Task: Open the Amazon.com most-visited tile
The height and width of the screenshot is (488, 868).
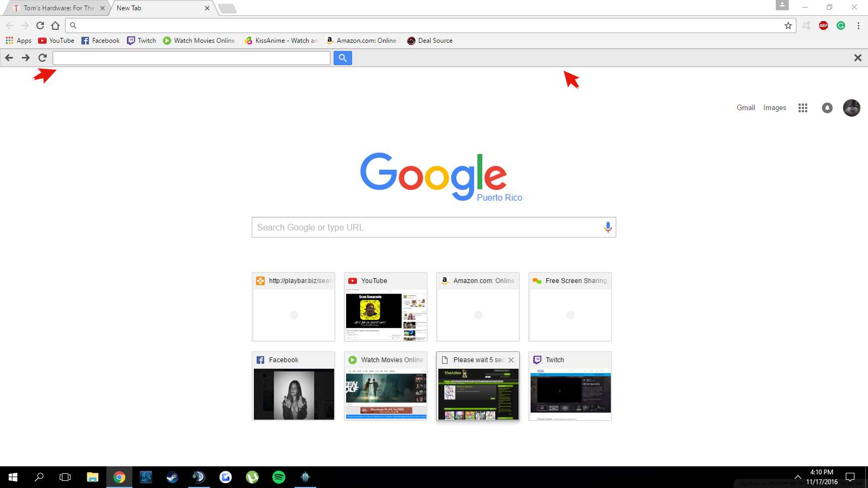Action: tap(478, 307)
